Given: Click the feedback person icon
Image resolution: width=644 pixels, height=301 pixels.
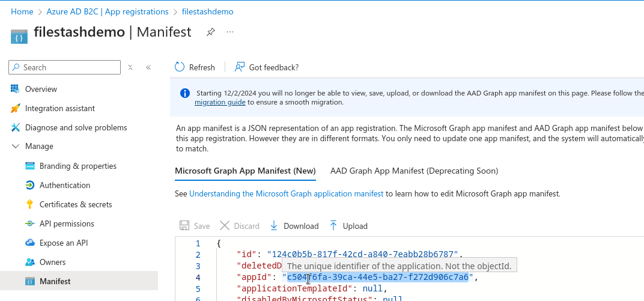Looking at the screenshot, I should [x=240, y=67].
